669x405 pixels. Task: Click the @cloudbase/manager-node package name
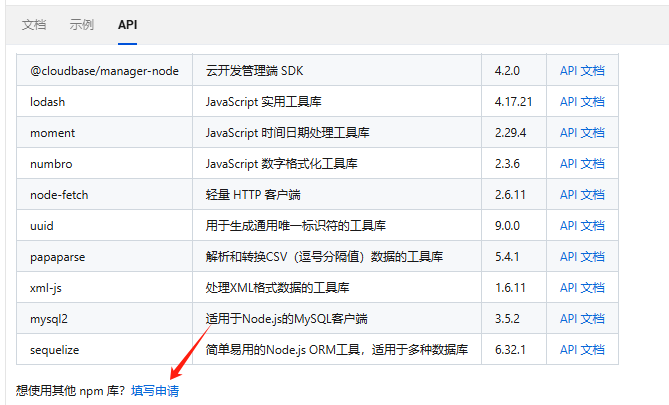104,70
